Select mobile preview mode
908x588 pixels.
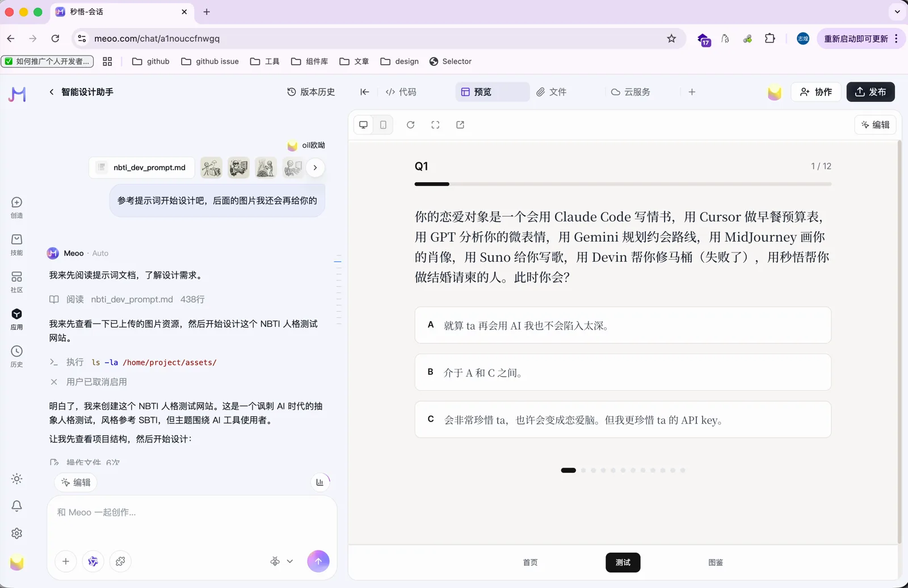383,125
